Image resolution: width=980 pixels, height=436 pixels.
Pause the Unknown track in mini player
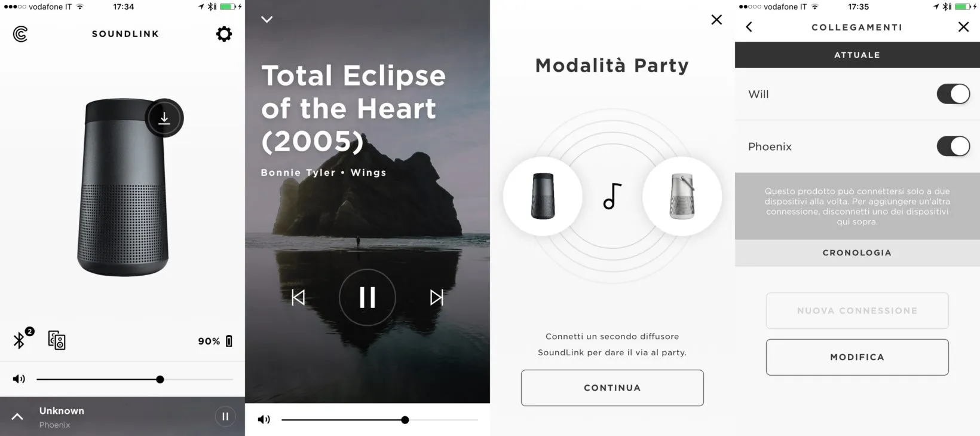pos(225,417)
